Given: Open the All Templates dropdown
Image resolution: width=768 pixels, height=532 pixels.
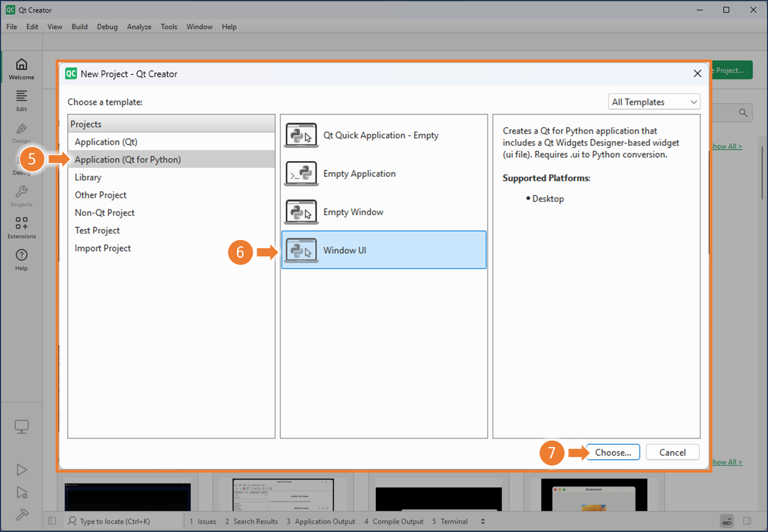Looking at the screenshot, I should (x=654, y=102).
